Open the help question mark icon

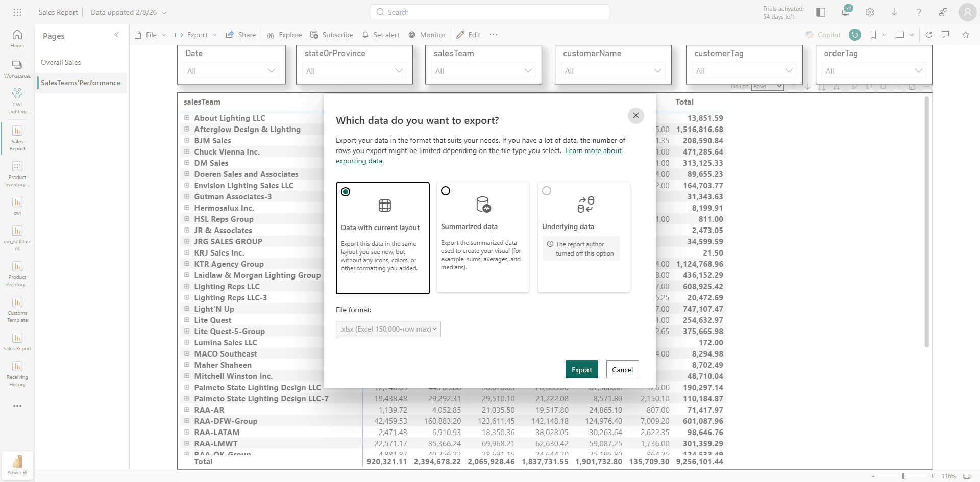[x=919, y=12]
